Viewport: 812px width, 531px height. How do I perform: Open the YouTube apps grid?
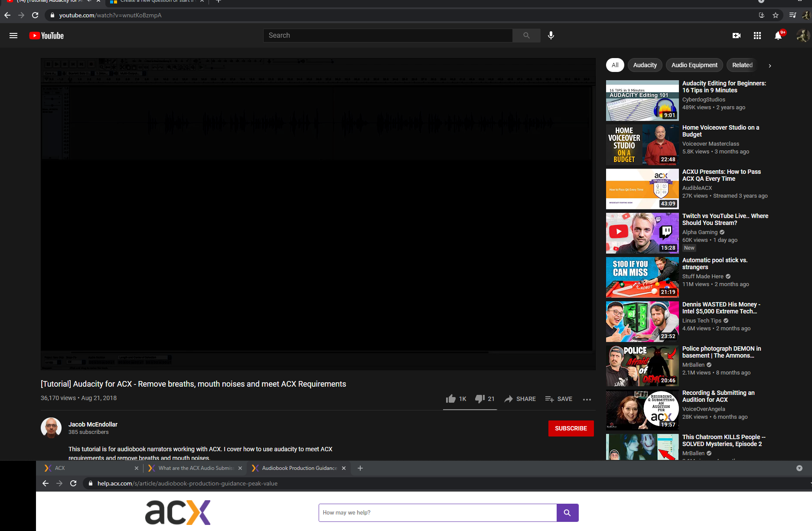coord(757,36)
